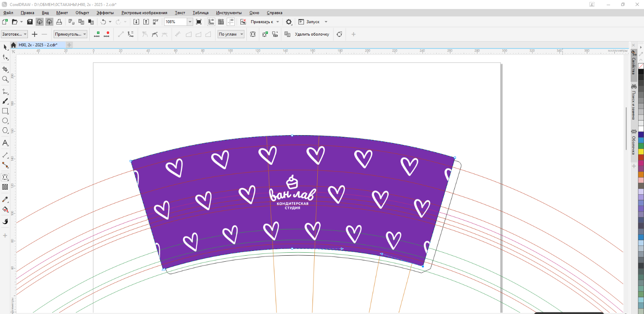Open the Заготовк... presets dropdown

point(15,34)
